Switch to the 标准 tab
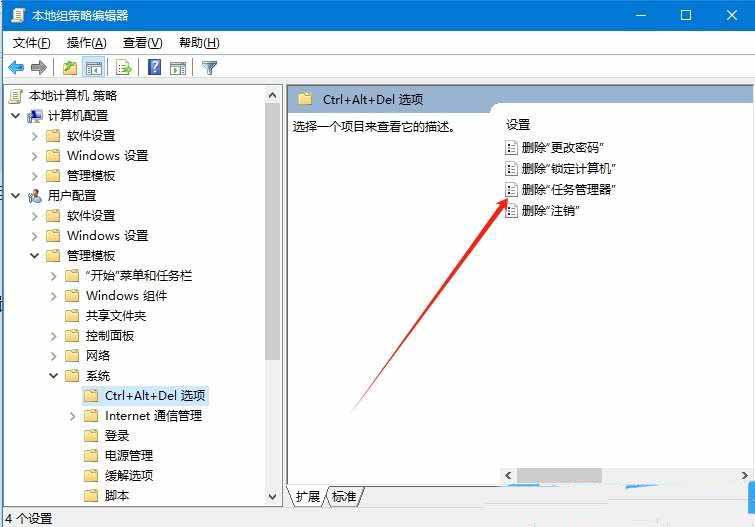This screenshot has height=527, width=755. (x=344, y=496)
